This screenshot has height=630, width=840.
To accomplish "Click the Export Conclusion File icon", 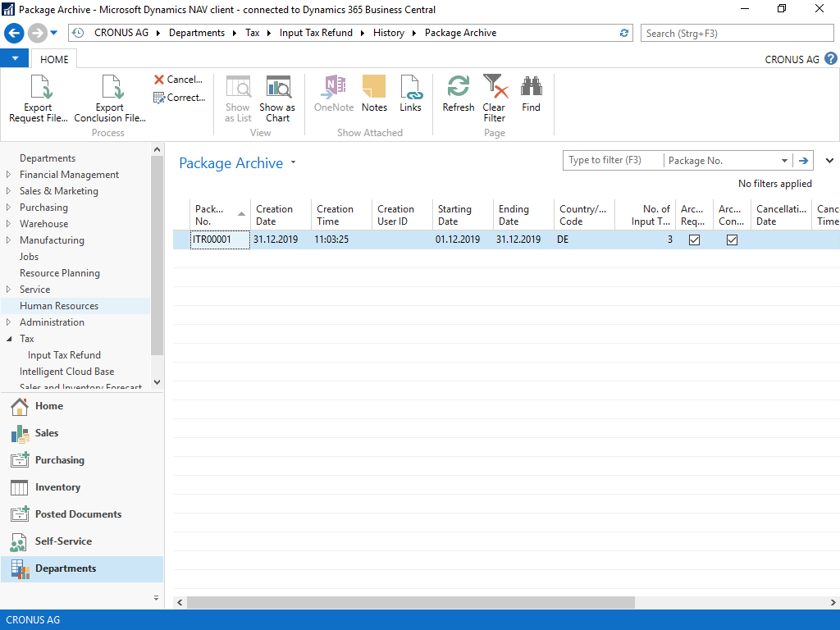I will (112, 87).
